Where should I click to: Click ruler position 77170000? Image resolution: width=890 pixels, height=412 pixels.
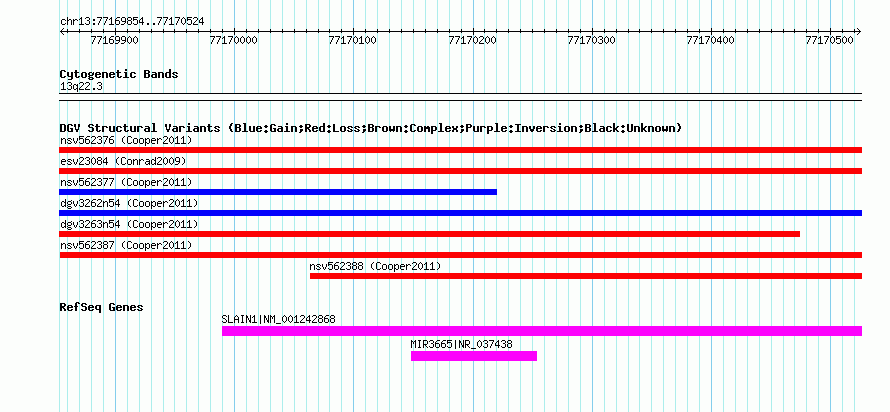tap(233, 40)
